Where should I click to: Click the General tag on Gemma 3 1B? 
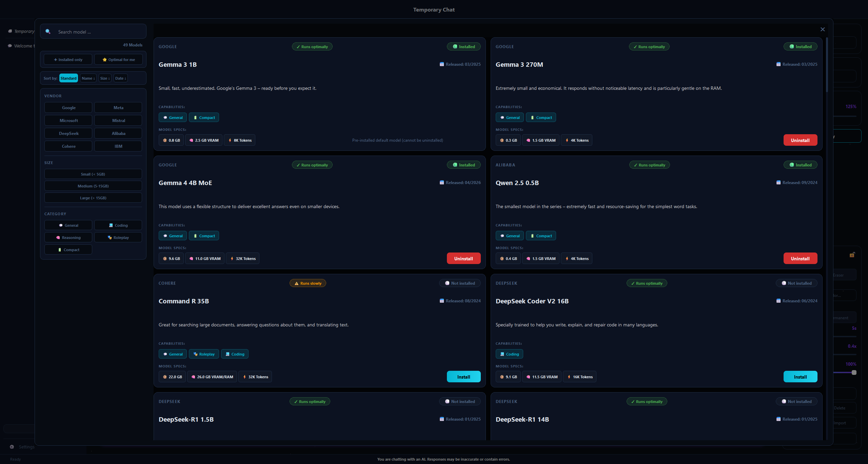click(x=173, y=118)
